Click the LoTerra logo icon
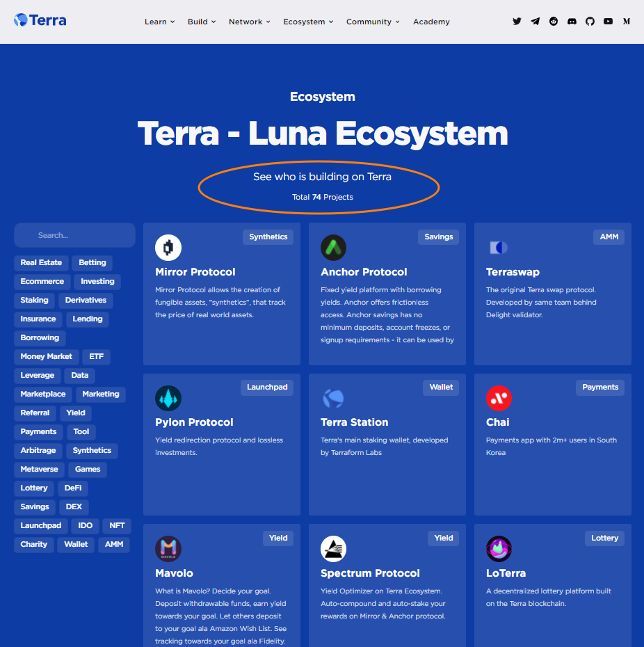The height and width of the screenshot is (647, 644). coord(499,549)
